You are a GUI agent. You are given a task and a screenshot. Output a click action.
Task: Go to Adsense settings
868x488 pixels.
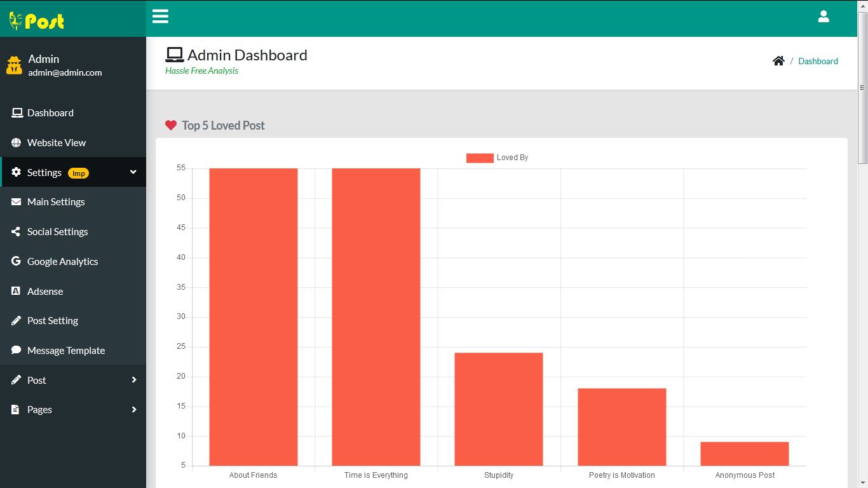pyautogui.click(x=73, y=291)
